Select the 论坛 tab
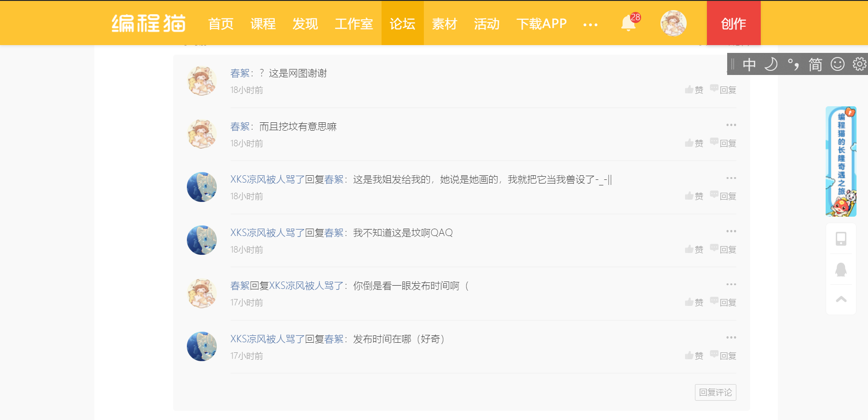The image size is (868, 420). pos(403,23)
